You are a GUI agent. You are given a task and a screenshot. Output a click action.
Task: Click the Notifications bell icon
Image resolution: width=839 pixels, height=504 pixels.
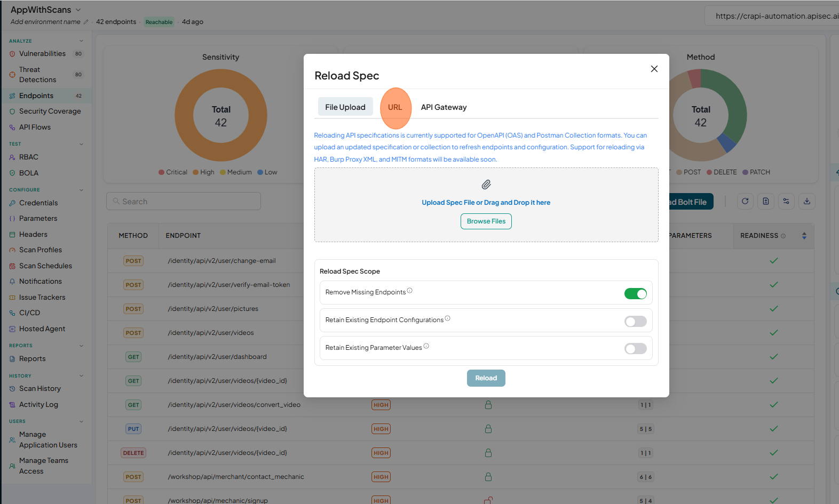coord(12,282)
